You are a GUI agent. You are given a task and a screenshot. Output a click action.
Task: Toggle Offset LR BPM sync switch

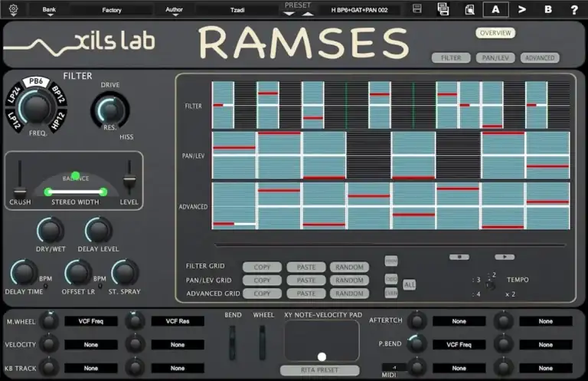click(100, 287)
